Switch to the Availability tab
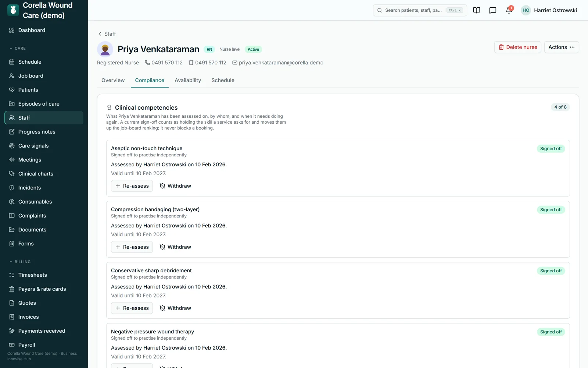Image resolution: width=588 pixels, height=368 pixels. tap(188, 80)
